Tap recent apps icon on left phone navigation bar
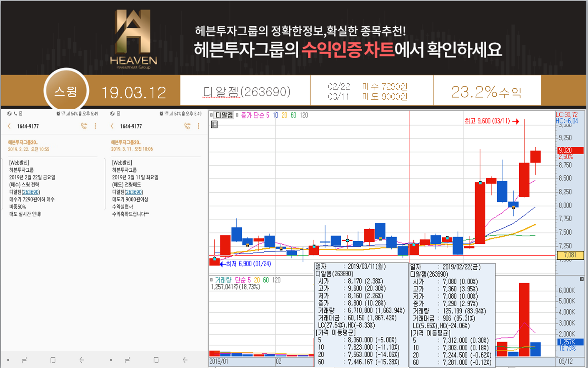The height and width of the screenshot is (368, 588). click(x=24, y=360)
